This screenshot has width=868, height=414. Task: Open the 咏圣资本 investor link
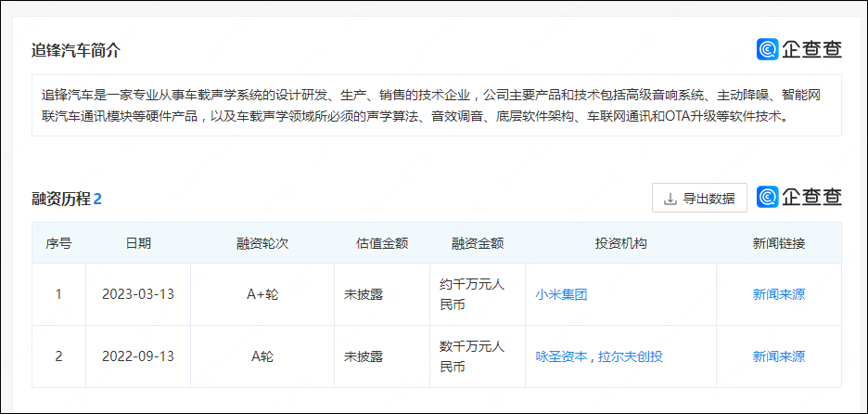[561, 356]
